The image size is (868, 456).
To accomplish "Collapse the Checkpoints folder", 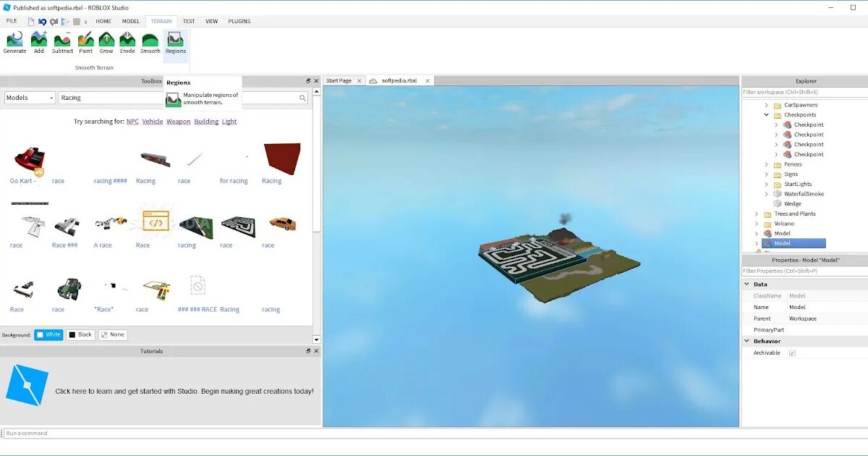I will (x=767, y=115).
